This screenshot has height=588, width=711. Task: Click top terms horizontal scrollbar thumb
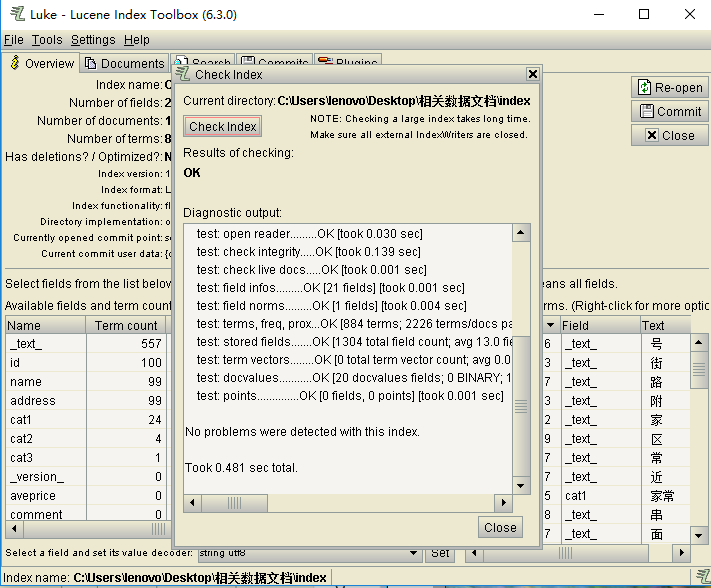(565, 553)
